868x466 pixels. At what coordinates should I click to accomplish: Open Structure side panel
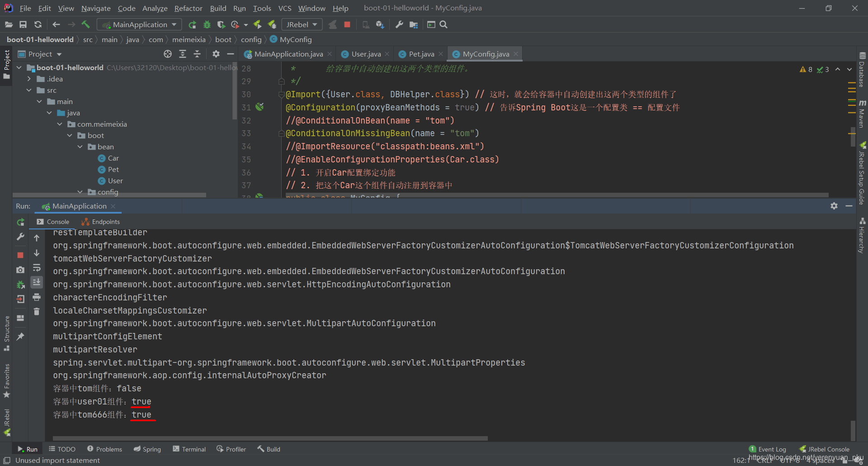point(7,333)
